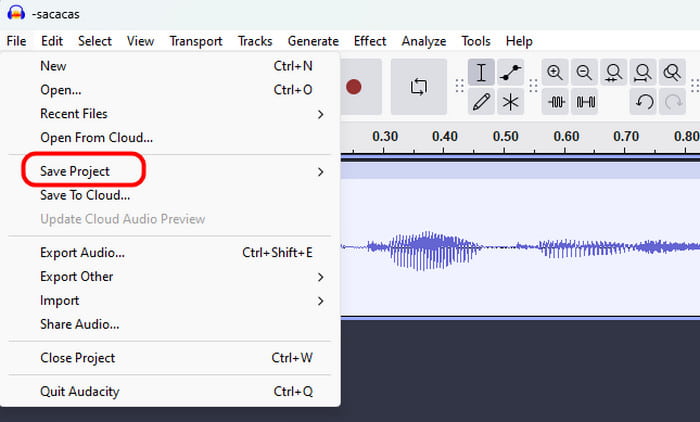
Task: Open the Select menu
Action: (x=95, y=41)
